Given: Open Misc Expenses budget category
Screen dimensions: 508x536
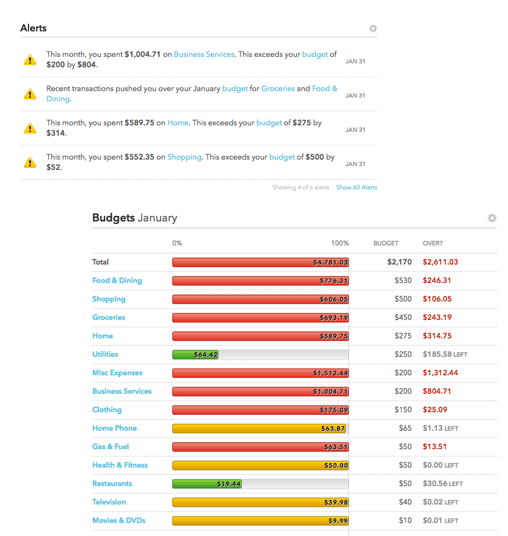Looking at the screenshot, I should (117, 373).
